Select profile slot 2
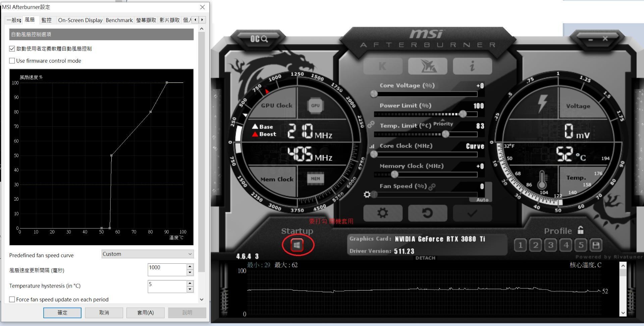Viewport: 644px width, 326px height. tap(535, 245)
